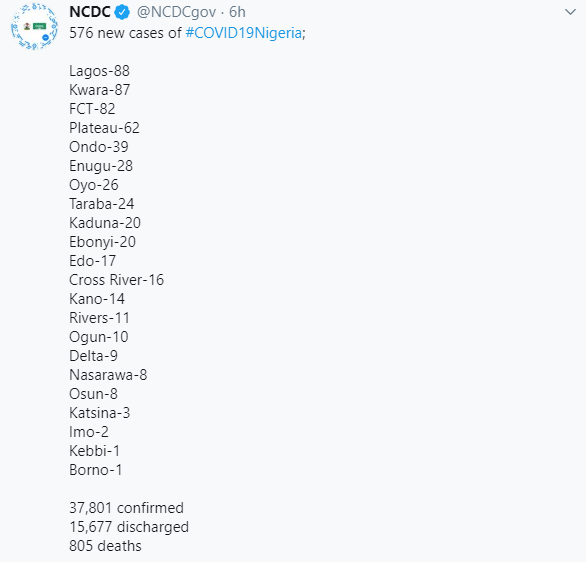This screenshot has width=586, height=562.
Task: Click the Plateau-62 entry
Action: (x=104, y=128)
